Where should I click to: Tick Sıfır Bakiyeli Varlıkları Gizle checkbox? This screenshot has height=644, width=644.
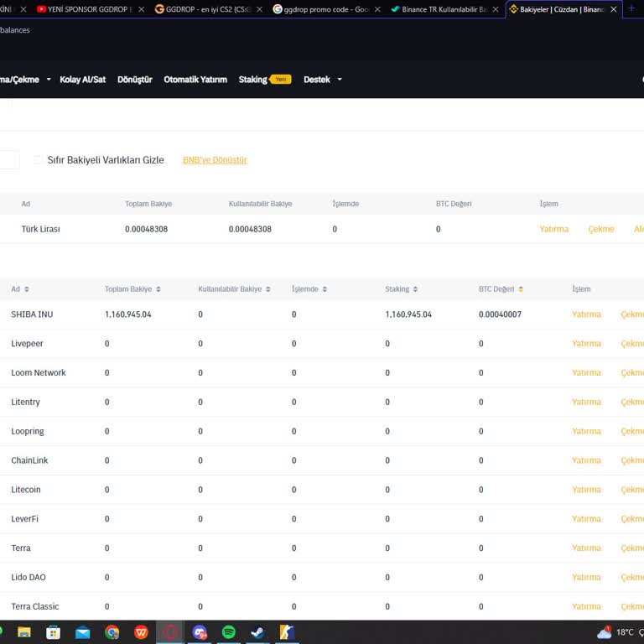[38, 160]
